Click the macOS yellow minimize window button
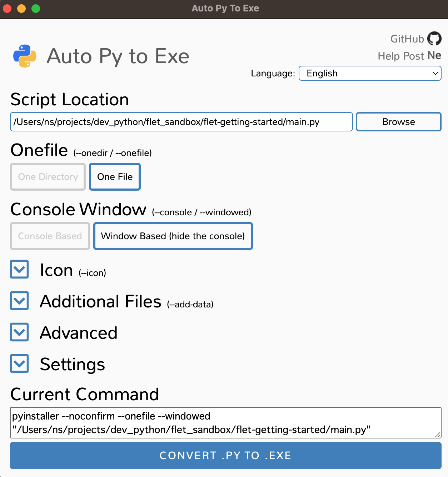The image size is (448, 477). (21, 9)
